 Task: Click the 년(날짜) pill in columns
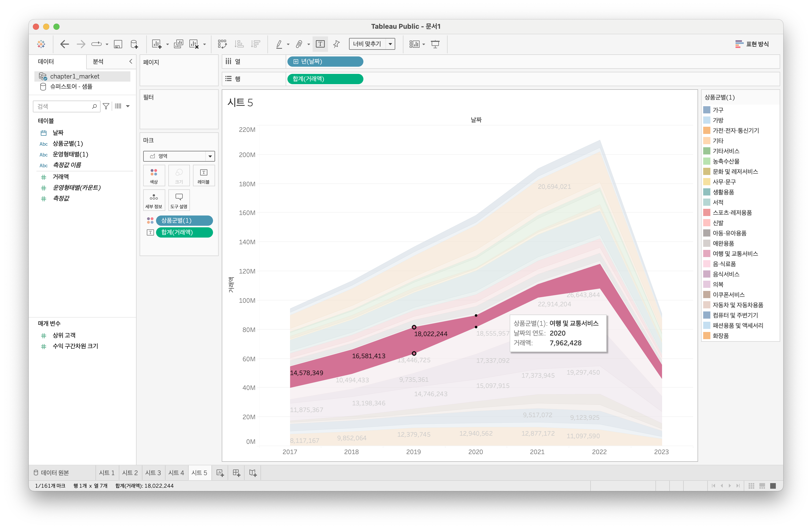(x=325, y=61)
